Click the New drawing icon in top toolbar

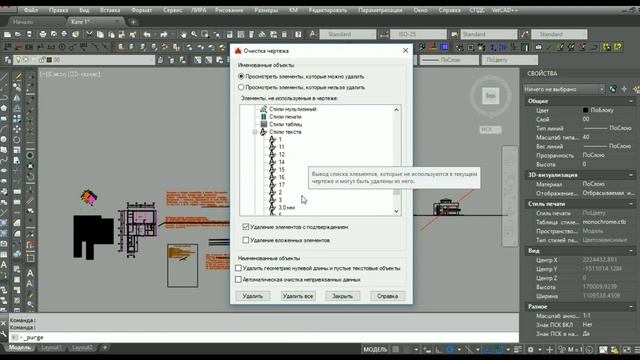tap(7, 34)
